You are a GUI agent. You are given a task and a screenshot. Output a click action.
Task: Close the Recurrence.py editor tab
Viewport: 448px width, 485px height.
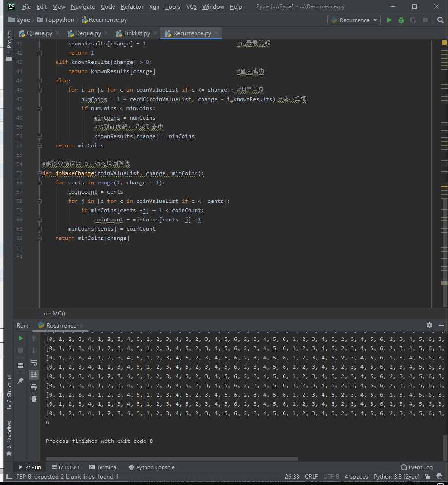point(216,33)
